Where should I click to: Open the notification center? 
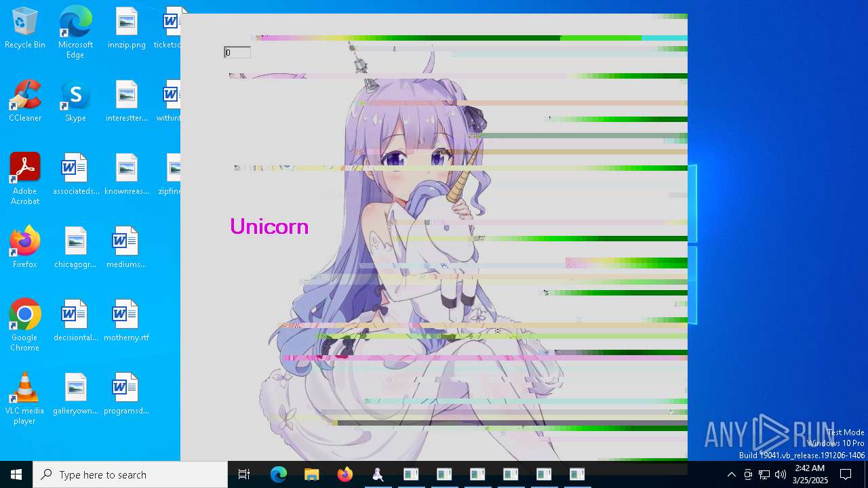pyautogui.click(x=846, y=474)
